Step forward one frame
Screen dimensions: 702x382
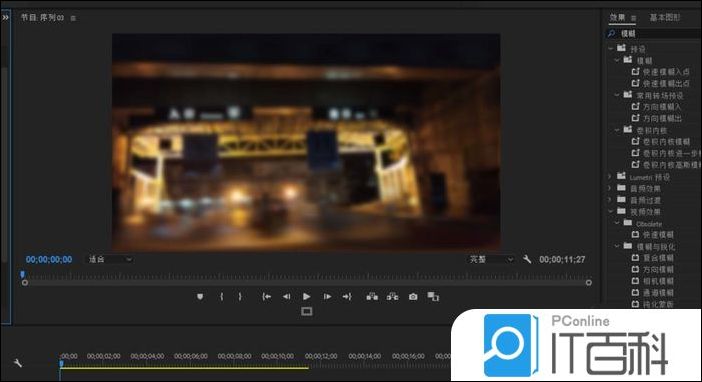(327, 296)
